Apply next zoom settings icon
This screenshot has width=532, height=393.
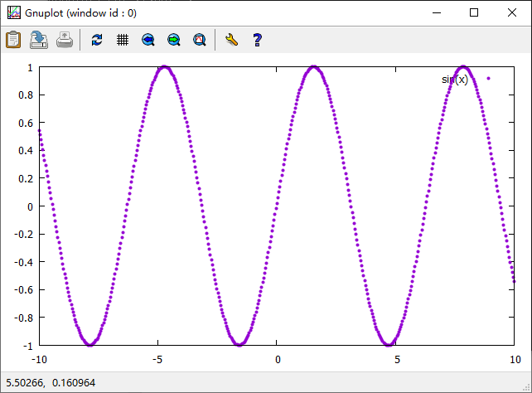click(x=174, y=40)
